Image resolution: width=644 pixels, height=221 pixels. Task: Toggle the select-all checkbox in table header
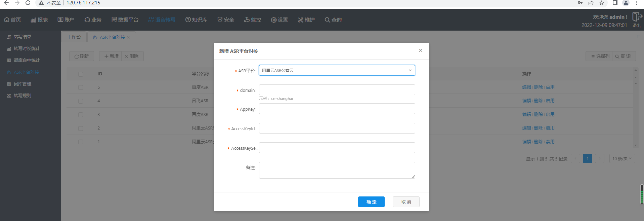point(81,74)
